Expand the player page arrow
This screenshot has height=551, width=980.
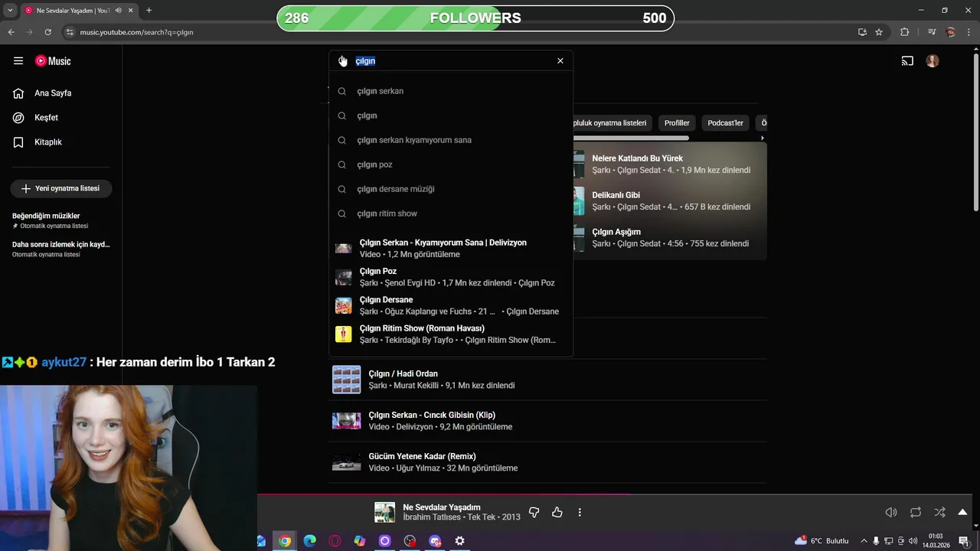(963, 512)
